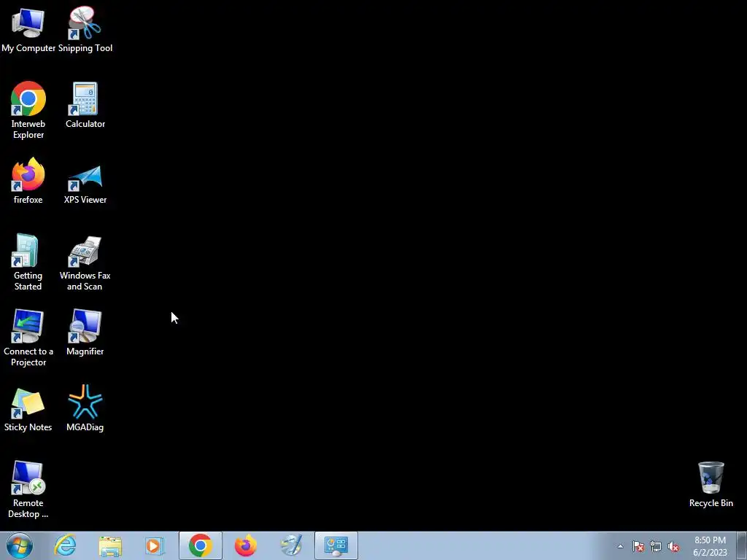Switch to Chrome in the taskbar
747x560 pixels.
coord(201,545)
